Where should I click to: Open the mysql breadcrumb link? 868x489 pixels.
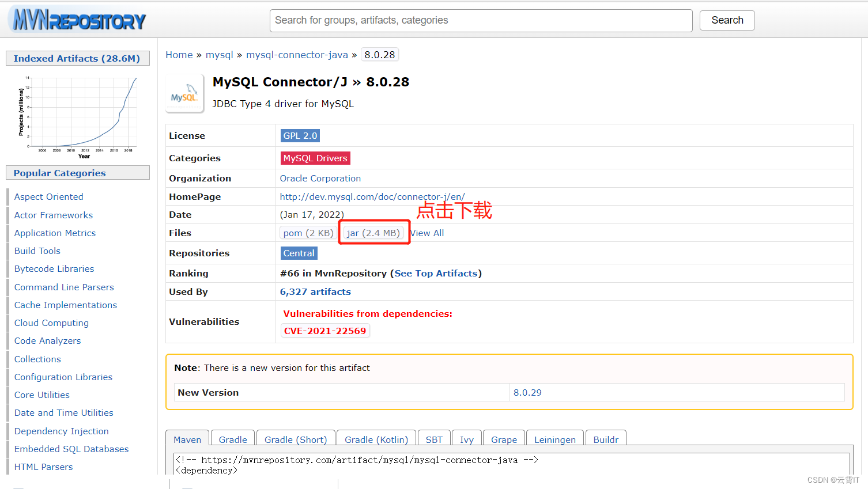point(220,55)
